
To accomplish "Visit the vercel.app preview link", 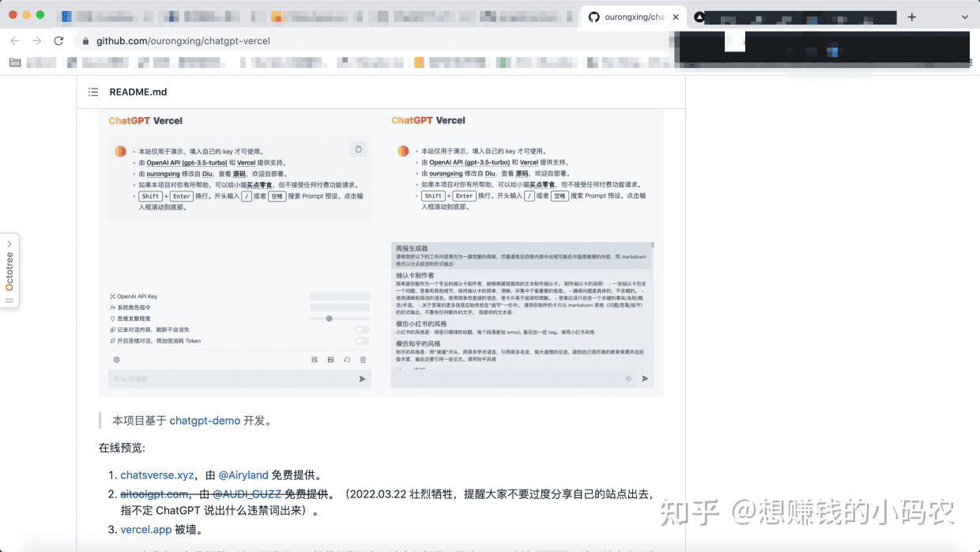I will click(145, 530).
